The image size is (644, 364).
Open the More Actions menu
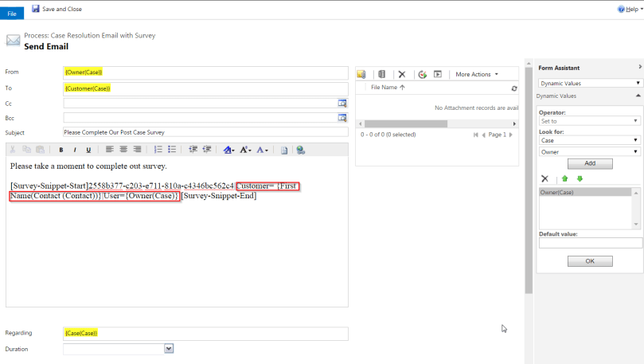pos(476,74)
